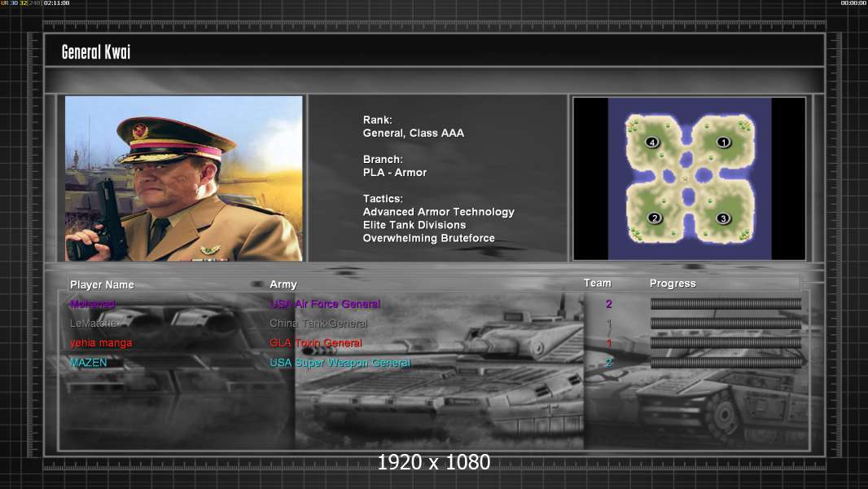
Task: Click team number in Mohanad's row
Action: click(x=609, y=304)
